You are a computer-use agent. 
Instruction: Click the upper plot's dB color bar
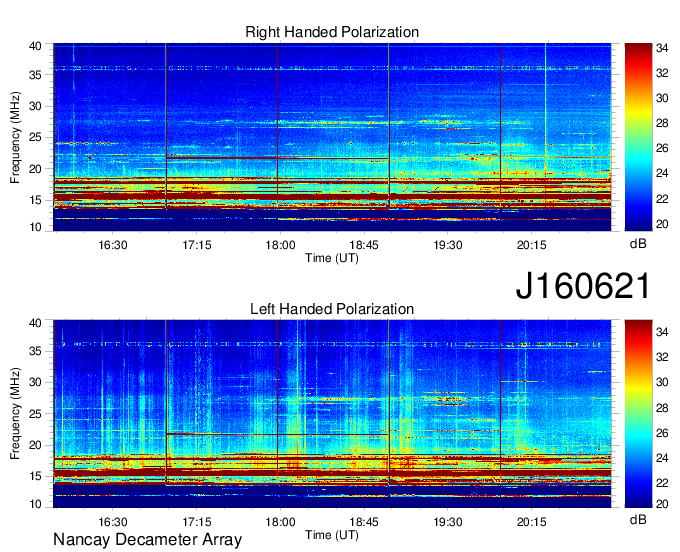tap(638, 137)
